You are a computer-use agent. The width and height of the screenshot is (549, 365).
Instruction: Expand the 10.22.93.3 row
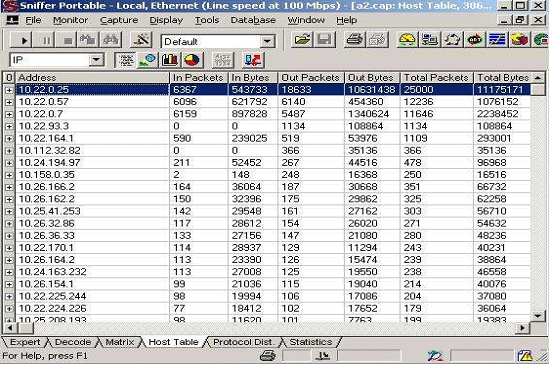point(9,126)
